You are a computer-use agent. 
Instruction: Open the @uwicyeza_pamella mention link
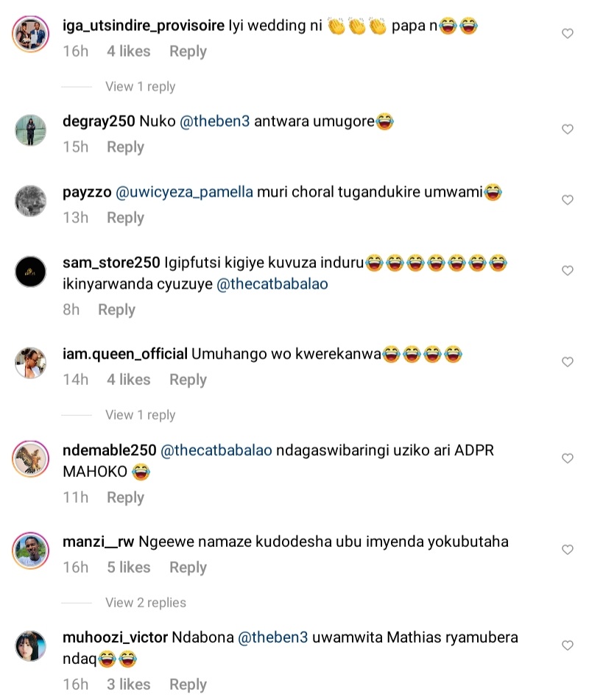pos(184,192)
